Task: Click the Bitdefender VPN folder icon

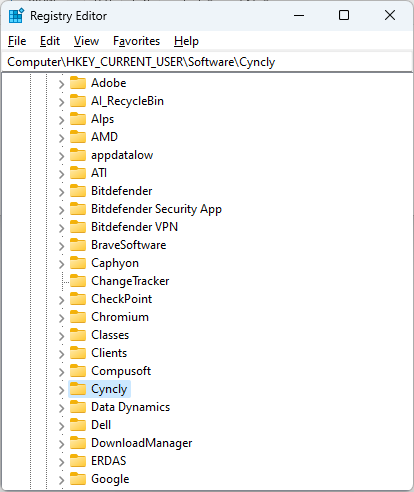Action: pyautogui.click(x=78, y=227)
